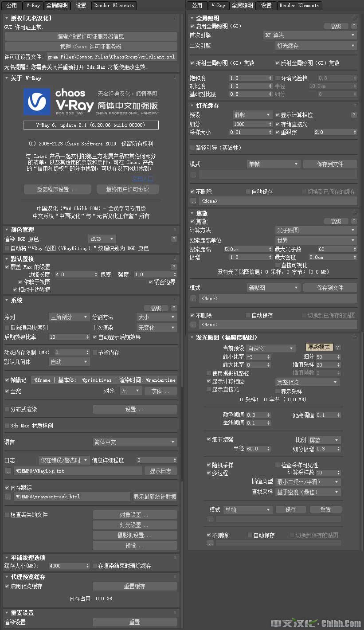Enable the 分布式渲染 checkbox
This screenshot has width=364, height=630.
click(x=7, y=409)
